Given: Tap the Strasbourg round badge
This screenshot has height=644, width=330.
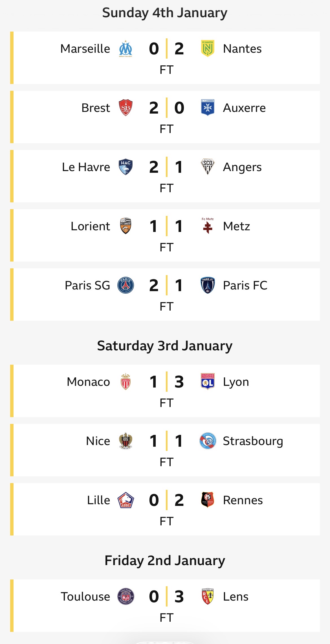Looking at the screenshot, I should point(208,441).
